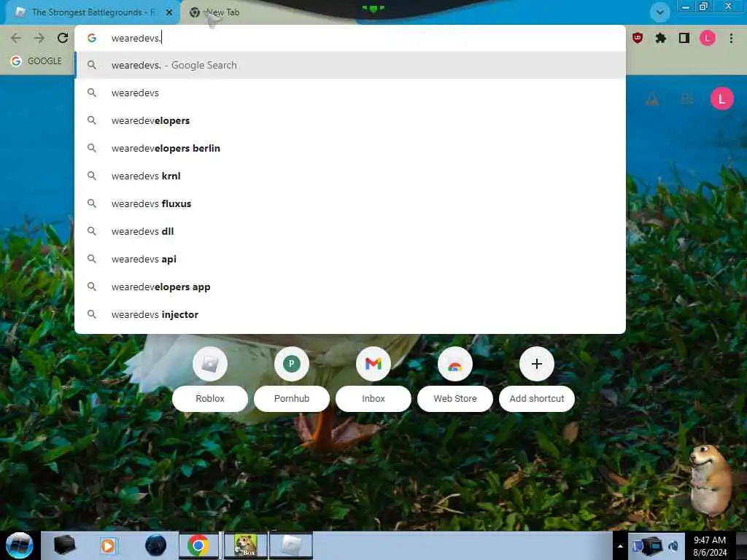Open the Box hamster taskbar app
The width and height of the screenshot is (747, 560).
[245, 545]
